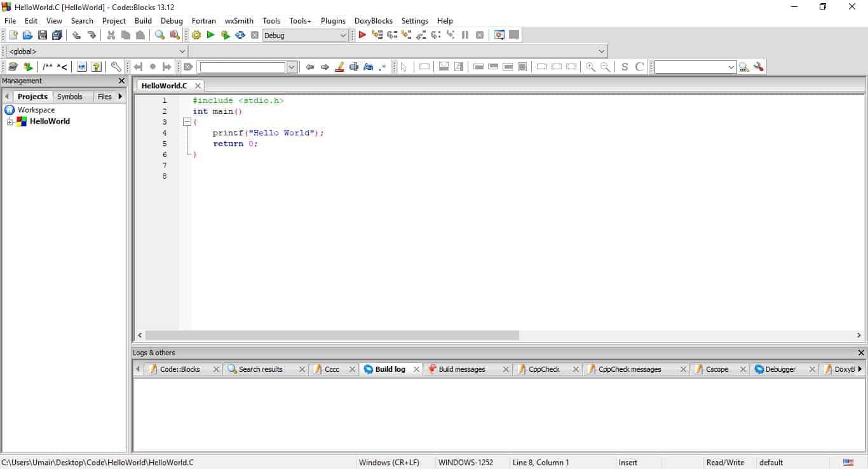Switch to the Build messages log tab
Image resolution: width=868 pixels, height=469 pixels.
pos(462,369)
